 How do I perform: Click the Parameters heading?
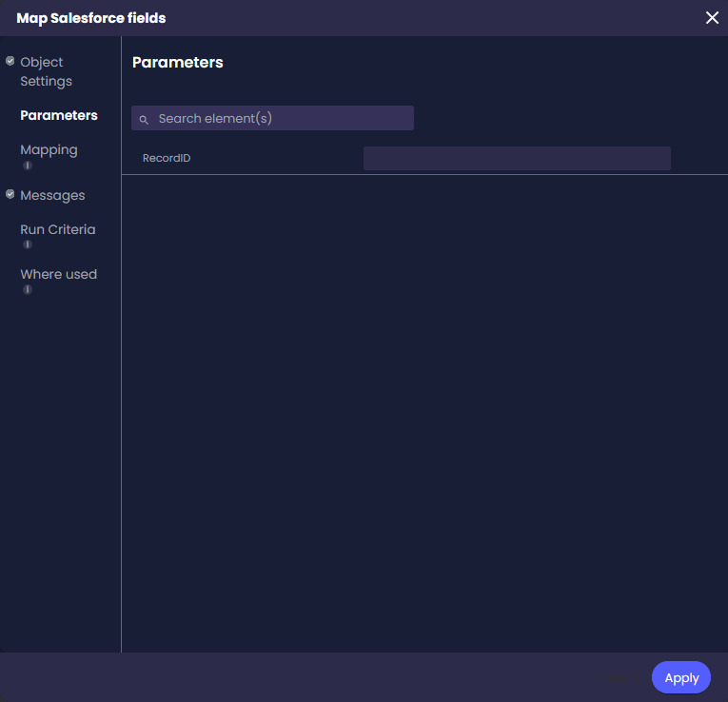click(x=178, y=62)
